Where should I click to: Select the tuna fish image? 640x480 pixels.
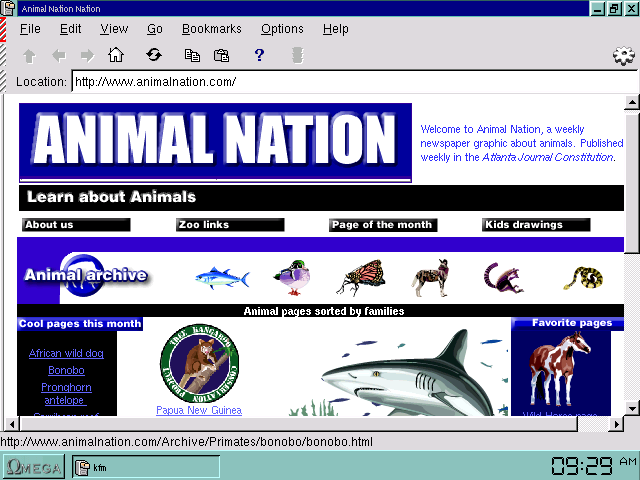click(222, 278)
